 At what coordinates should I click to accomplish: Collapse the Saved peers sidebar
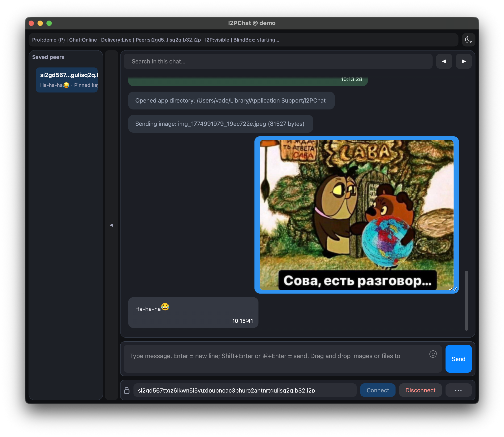[111, 225]
